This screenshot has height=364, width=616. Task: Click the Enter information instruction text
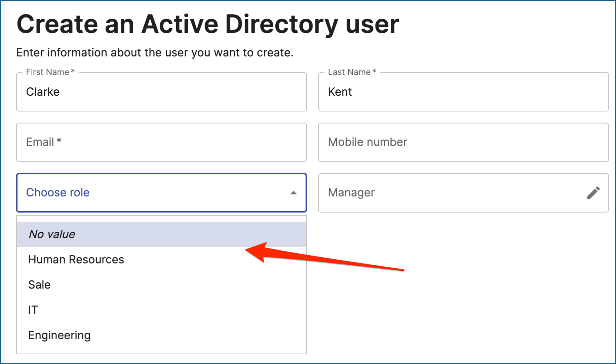(x=155, y=53)
